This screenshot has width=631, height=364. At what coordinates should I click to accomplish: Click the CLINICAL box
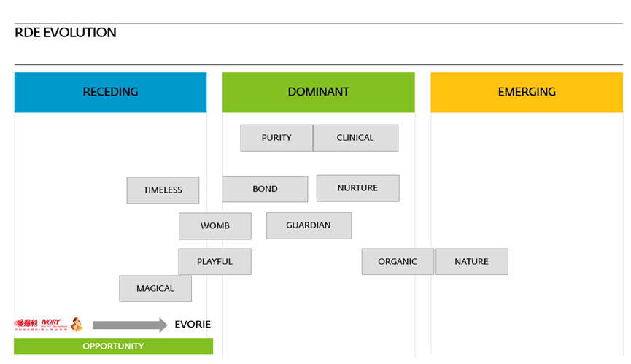(355, 138)
